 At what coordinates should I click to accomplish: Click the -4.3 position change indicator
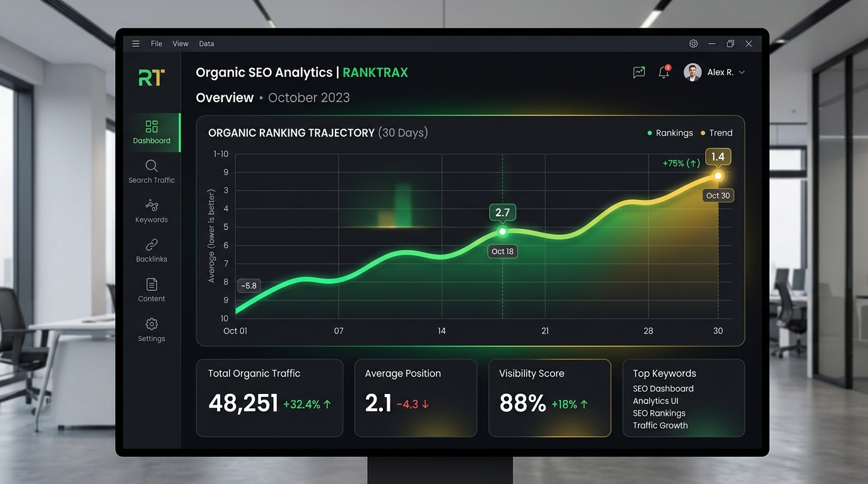pos(413,405)
